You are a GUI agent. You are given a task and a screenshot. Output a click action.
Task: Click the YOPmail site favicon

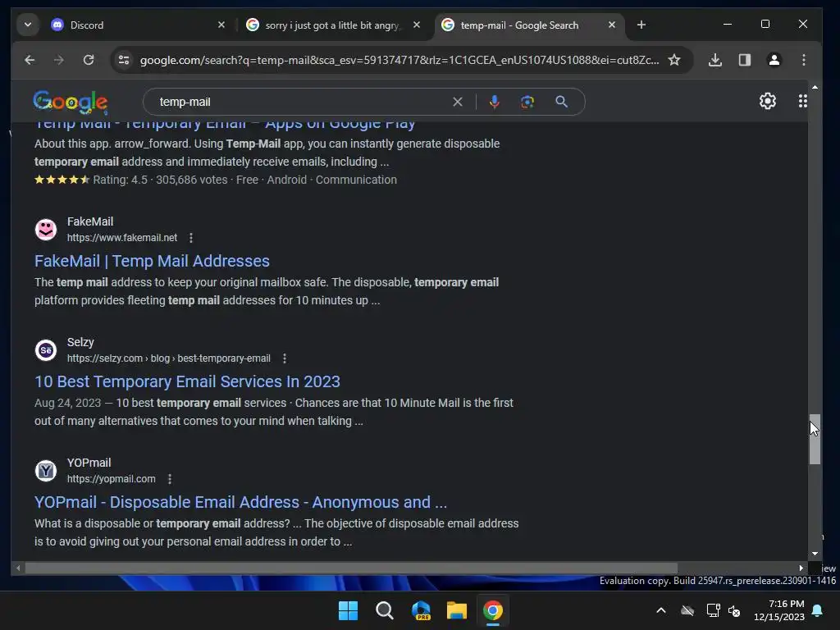coord(46,470)
